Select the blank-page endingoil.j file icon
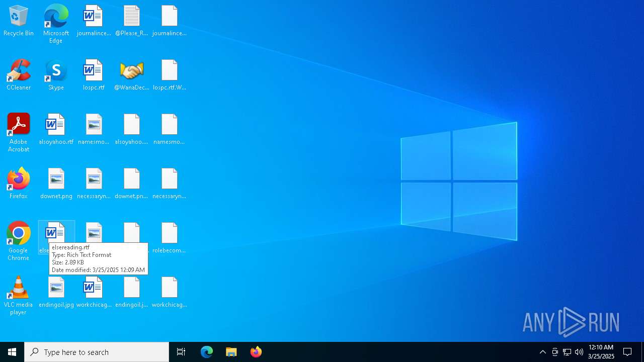 coord(131,292)
